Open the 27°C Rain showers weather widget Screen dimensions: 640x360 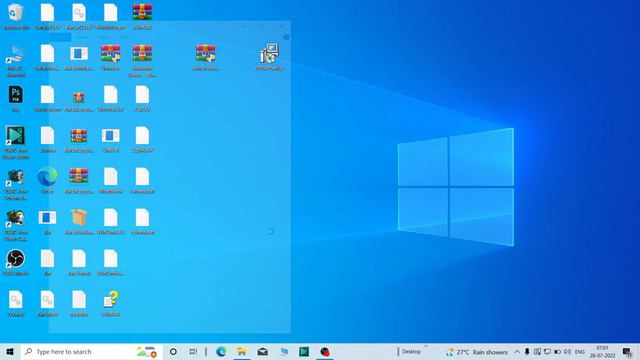tap(477, 351)
